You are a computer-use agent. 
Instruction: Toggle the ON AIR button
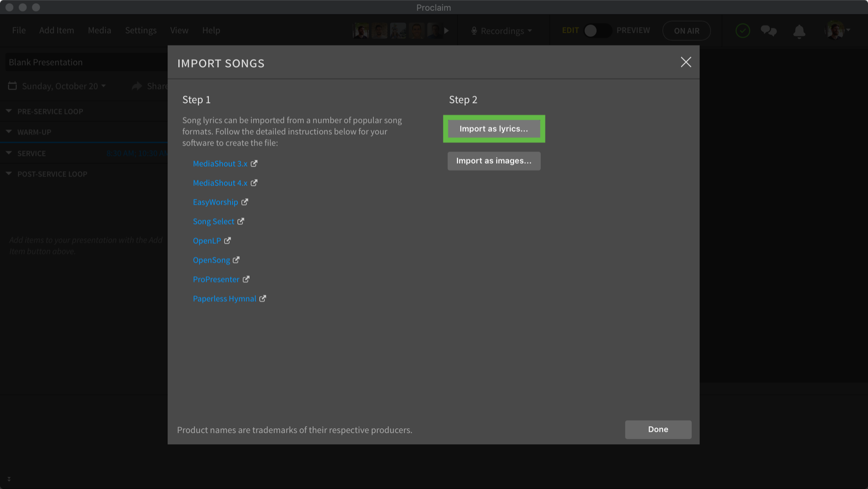pyautogui.click(x=686, y=31)
